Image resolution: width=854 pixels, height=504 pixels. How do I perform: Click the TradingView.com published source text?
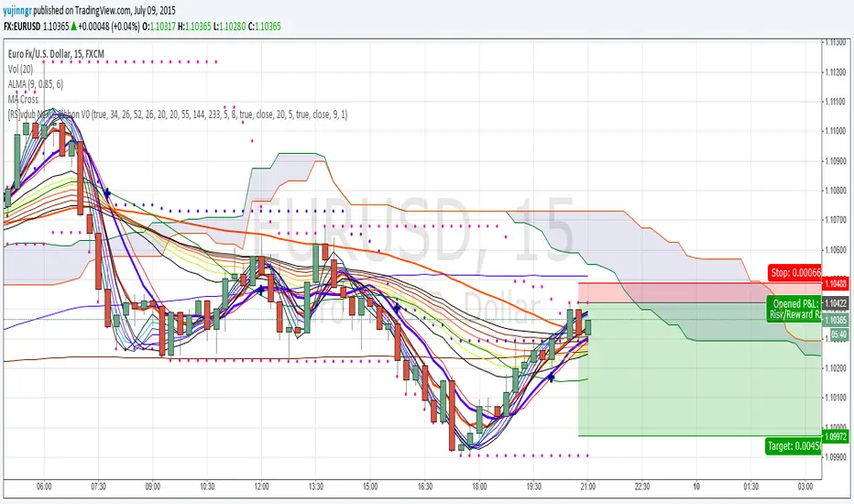[104, 10]
